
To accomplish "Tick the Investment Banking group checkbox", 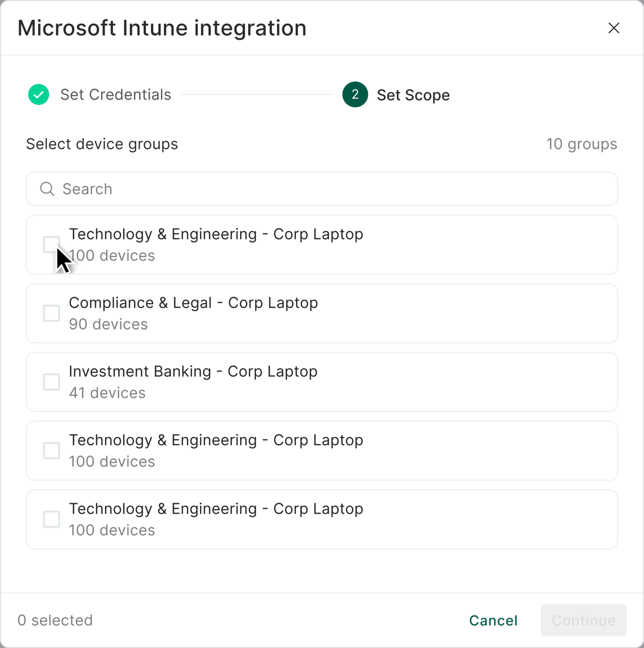I will [52, 382].
